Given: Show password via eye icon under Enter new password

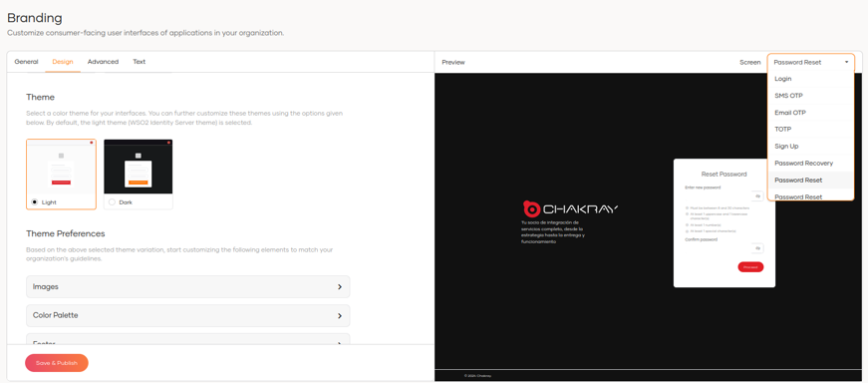Looking at the screenshot, I should coord(757,196).
